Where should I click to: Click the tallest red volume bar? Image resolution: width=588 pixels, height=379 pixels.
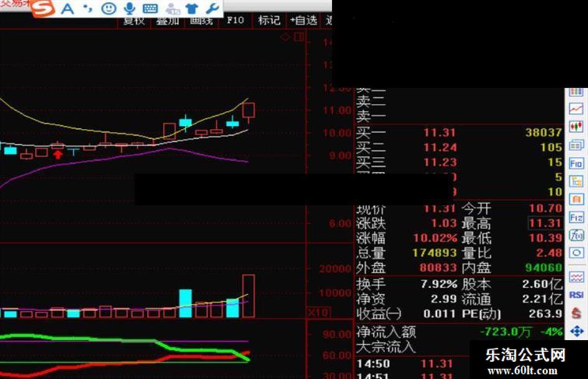tap(248, 296)
